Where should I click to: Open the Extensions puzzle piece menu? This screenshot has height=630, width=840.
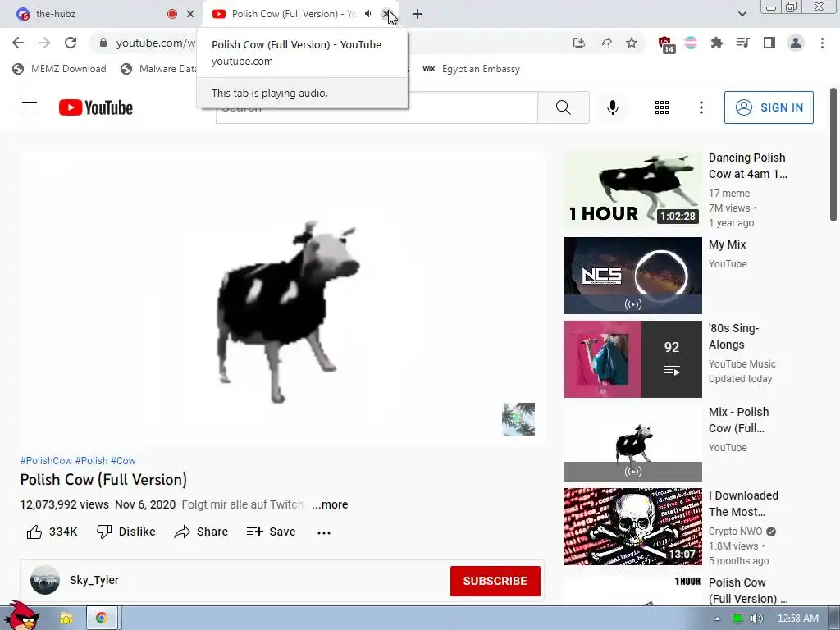[x=716, y=43]
